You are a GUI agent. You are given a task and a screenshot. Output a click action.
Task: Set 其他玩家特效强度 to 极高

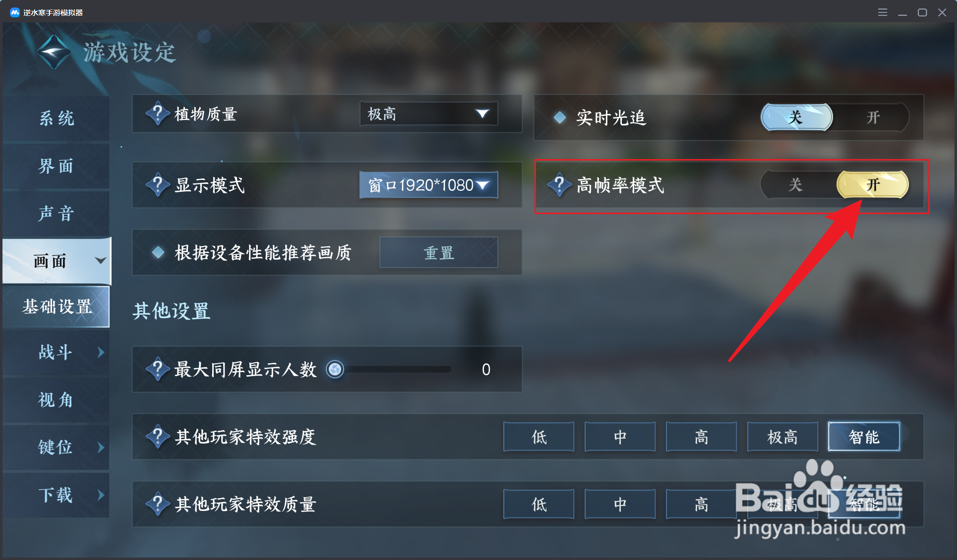[x=782, y=437]
